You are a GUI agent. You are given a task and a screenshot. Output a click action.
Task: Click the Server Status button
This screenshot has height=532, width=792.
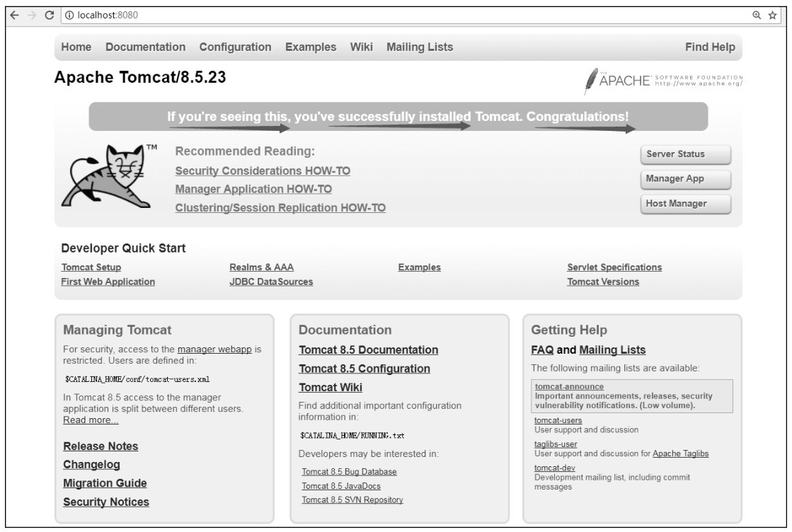685,154
